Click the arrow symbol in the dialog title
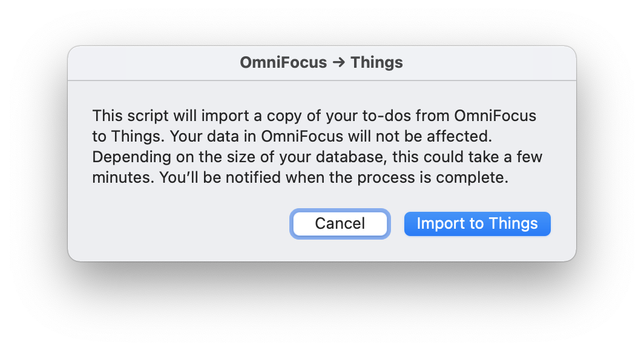This screenshot has width=644, height=351. click(339, 62)
